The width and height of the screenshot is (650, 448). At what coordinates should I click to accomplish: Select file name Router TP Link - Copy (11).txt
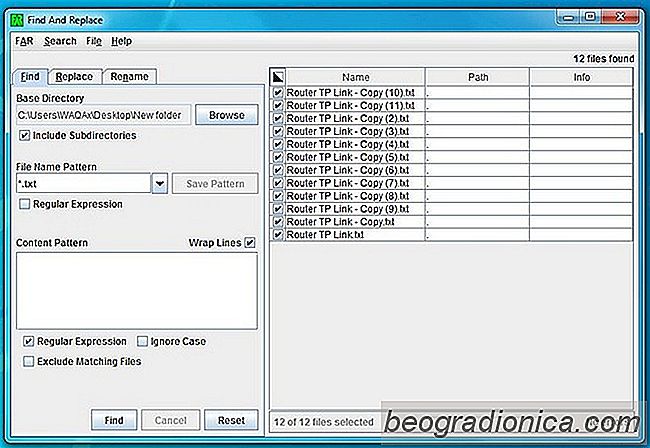tap(351, 105)
